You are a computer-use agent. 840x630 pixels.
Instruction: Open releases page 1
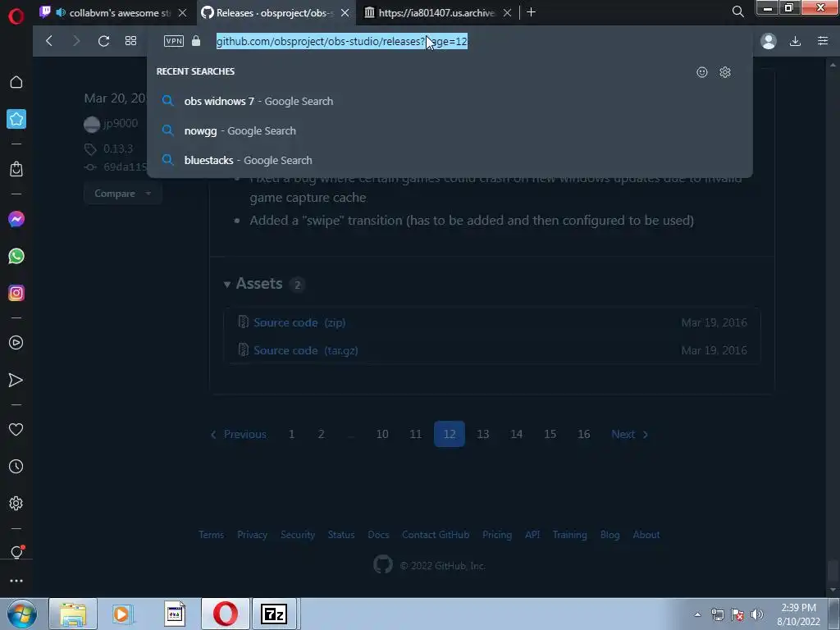click(291, 435)
